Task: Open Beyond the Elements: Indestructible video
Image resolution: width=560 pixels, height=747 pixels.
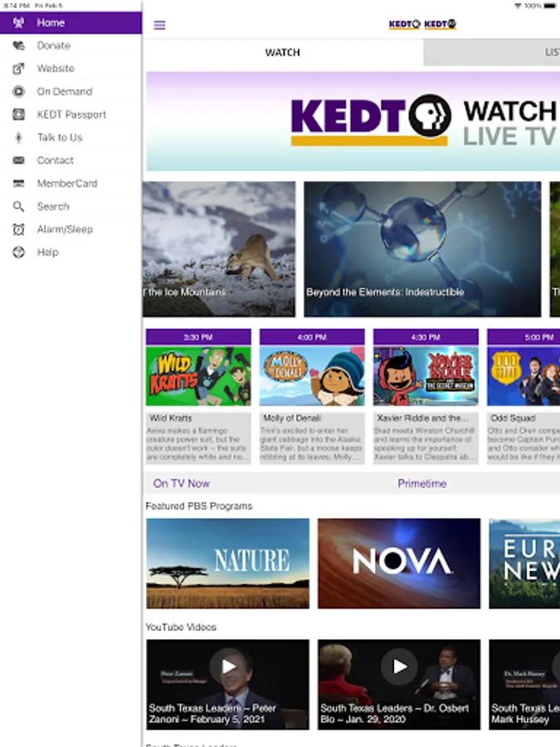Action: (422, 249)
